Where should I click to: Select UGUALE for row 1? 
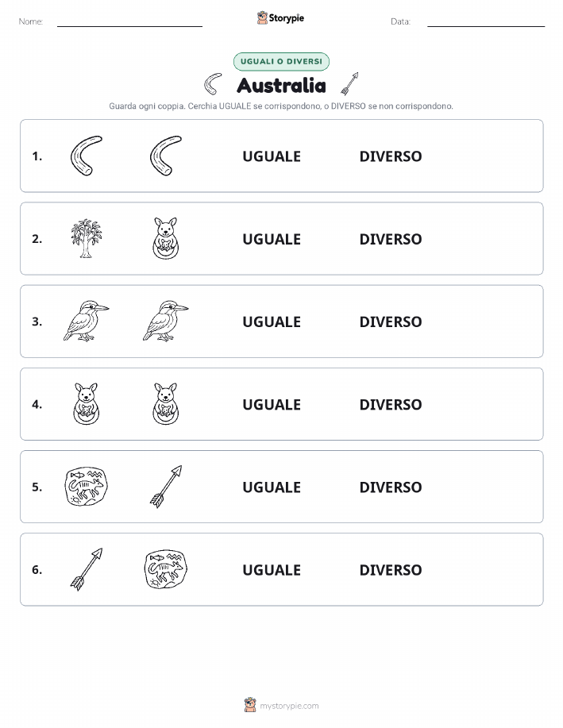(x=272, y=156)
